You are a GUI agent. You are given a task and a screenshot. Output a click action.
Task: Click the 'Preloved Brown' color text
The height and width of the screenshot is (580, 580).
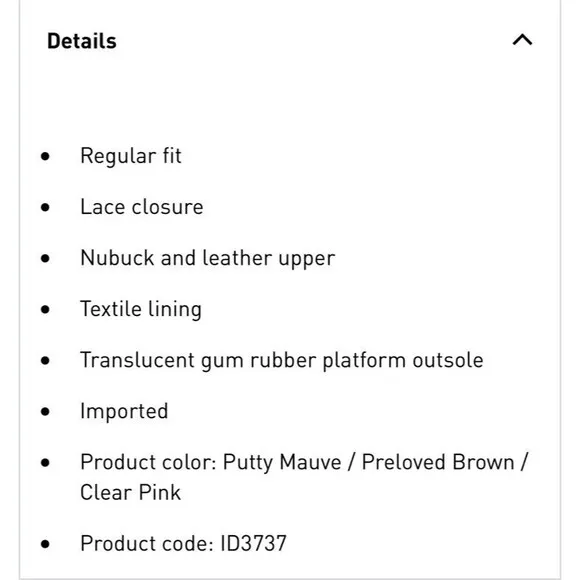438,462
